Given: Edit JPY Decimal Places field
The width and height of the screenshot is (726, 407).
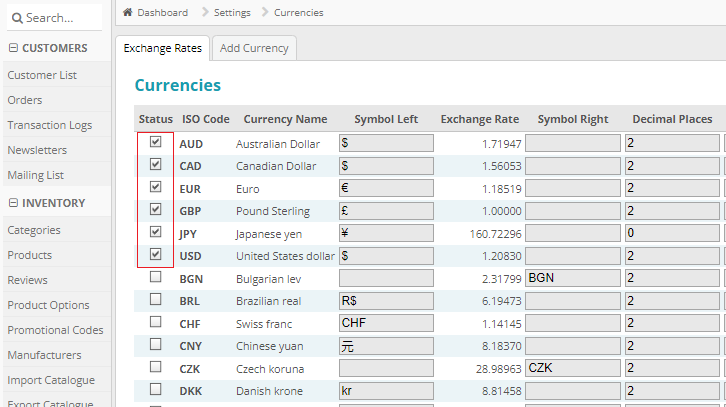Looking at the screenshot, I should [672, 233].
